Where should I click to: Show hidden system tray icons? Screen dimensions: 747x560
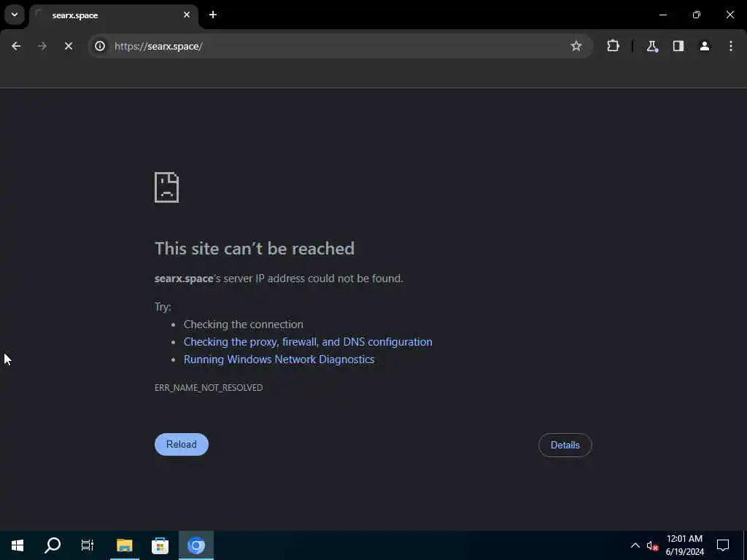635,545
